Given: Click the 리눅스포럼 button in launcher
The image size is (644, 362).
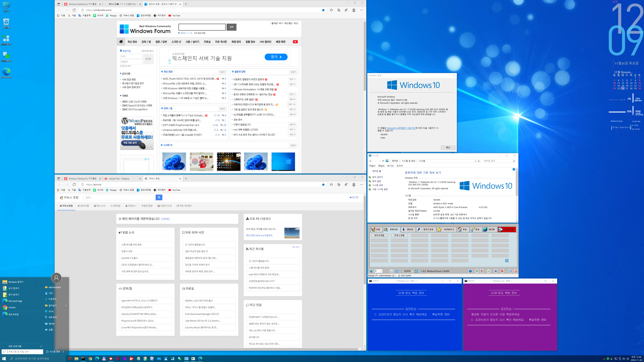Looking at the screenshot, I should click(x=399, y=235).
